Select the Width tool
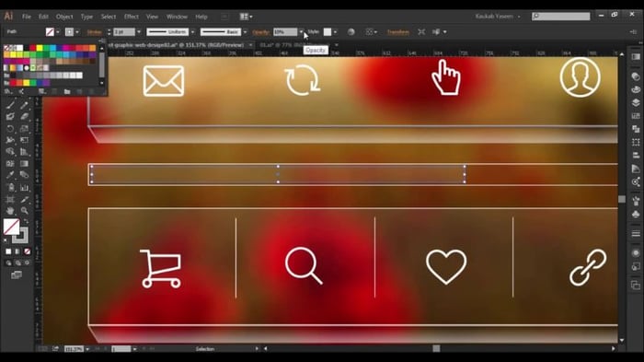644x362 pixels. tap(10, 140)
